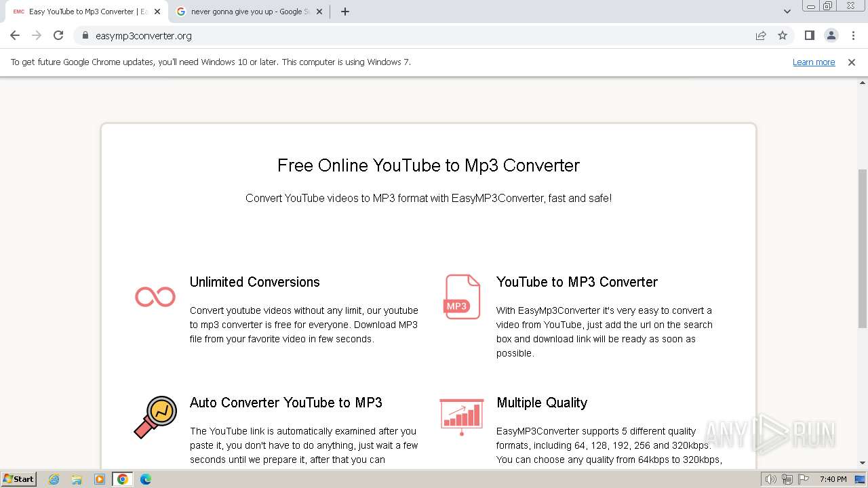
Task: Open the Action Center flag tray icon
Action: click(804, 479)
